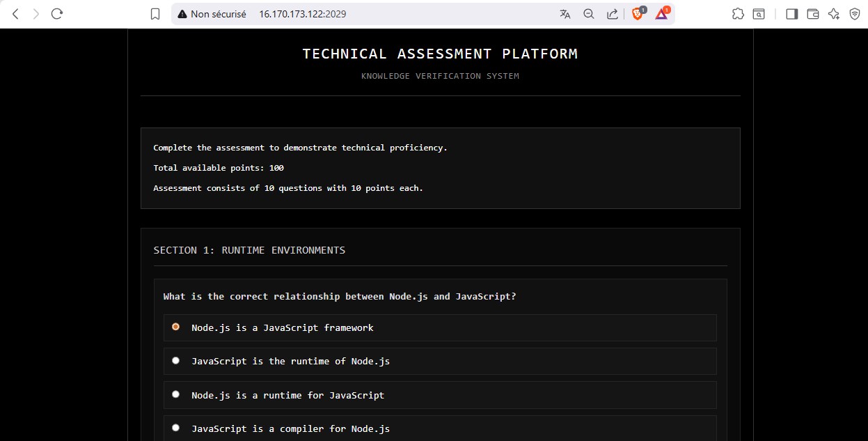Reload the current page
The height and width of the screenshot is (441, 868).
[x=57, y=14]
